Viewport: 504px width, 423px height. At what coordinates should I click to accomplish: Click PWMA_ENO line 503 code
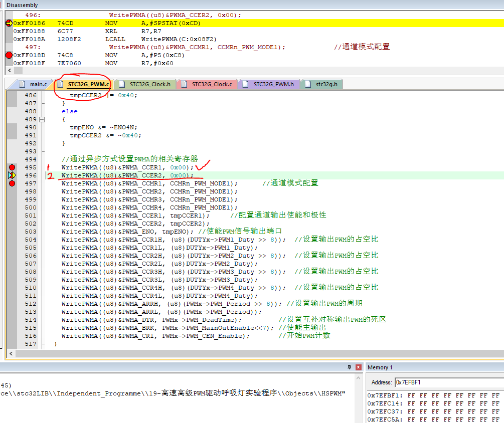click(127, 232)
